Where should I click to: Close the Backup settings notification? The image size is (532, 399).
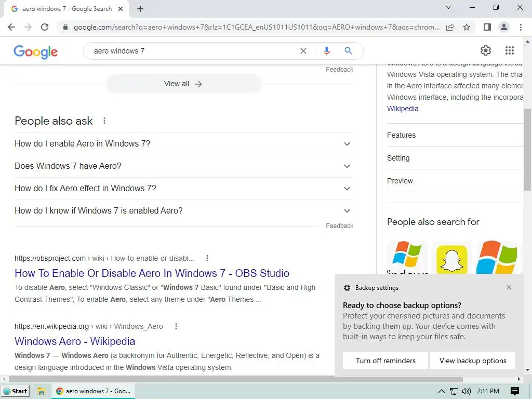(509, 287)
